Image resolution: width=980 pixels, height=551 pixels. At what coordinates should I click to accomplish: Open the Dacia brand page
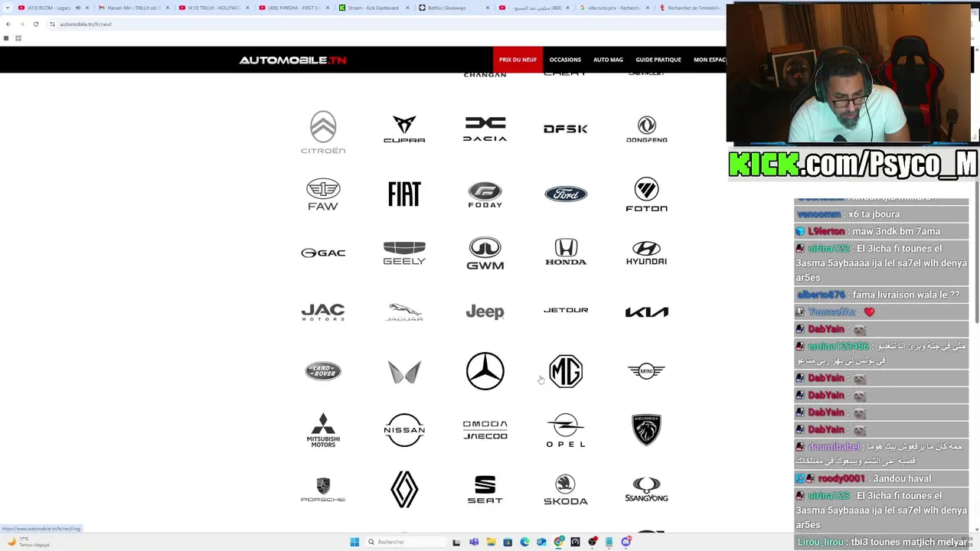(485, 129)
